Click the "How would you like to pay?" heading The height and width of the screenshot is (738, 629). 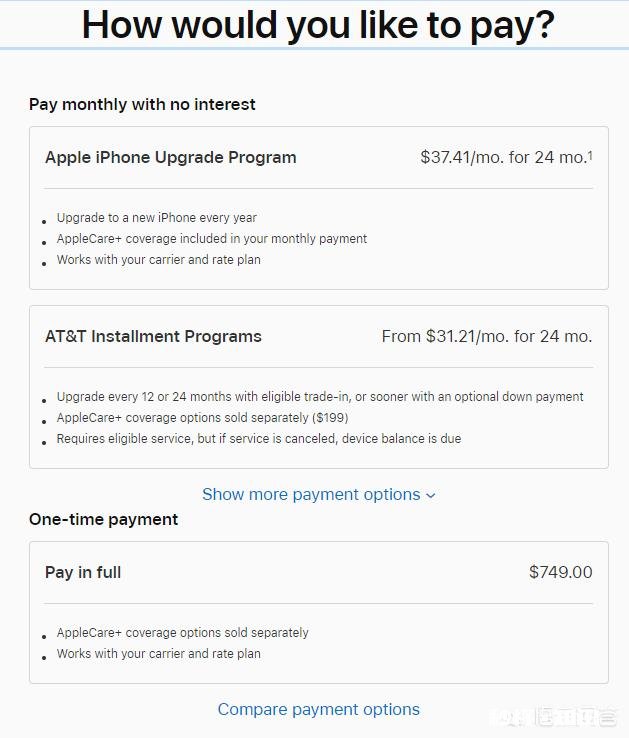tap(317, 25)
